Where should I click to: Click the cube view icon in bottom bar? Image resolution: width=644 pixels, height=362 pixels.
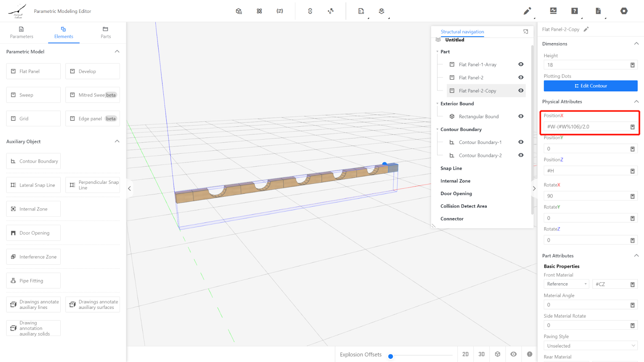pos(497,354)
